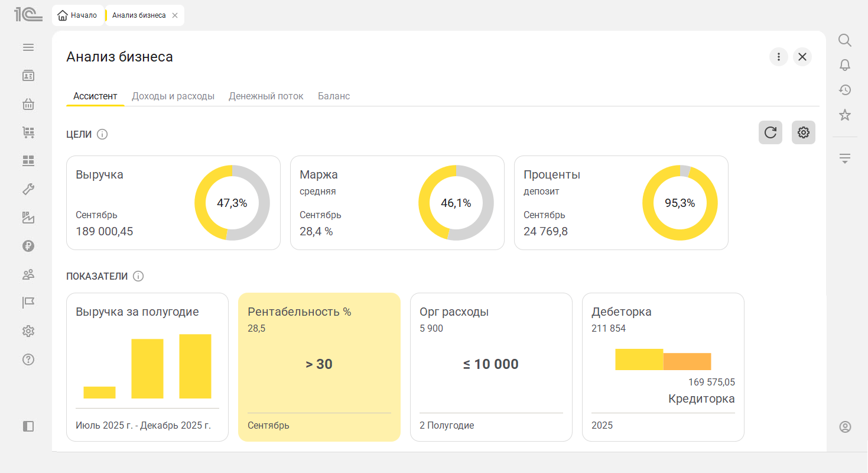The image size is (868, 473).
Task: Open the ruble money section icon
Action: [x=28, y=246]
